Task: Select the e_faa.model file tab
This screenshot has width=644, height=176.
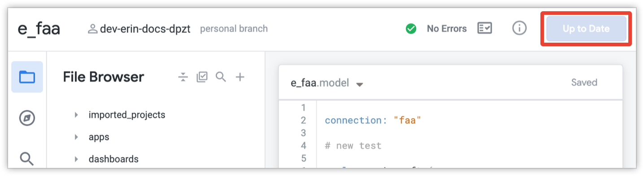Action: click(320, 83)
